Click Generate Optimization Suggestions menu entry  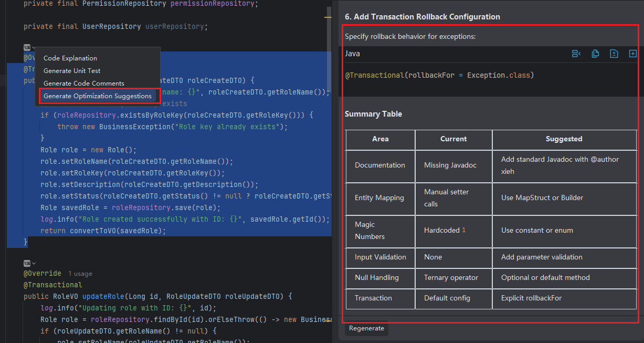[98, 96]
